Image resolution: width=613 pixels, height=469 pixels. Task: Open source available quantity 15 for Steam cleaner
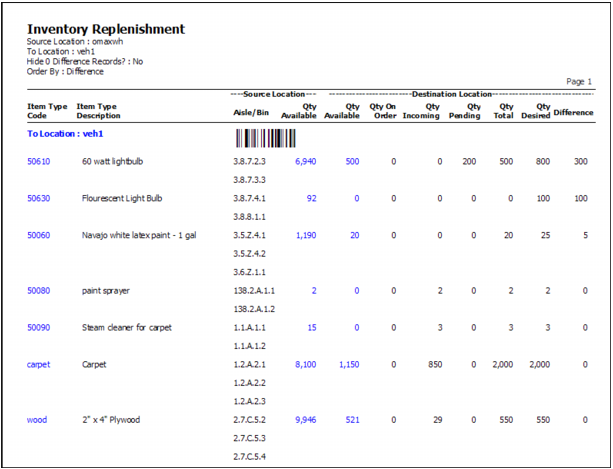point(311,328)
